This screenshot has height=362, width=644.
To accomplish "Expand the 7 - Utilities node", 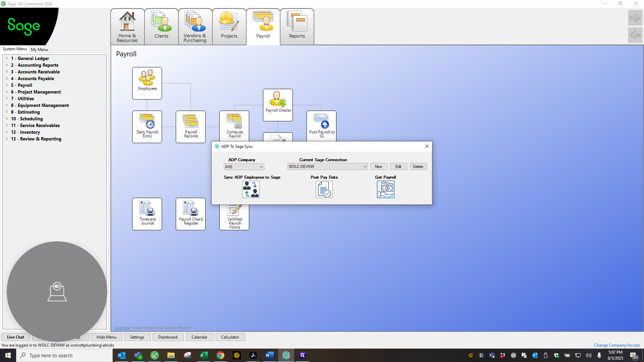I will click(x=7, y=99).
